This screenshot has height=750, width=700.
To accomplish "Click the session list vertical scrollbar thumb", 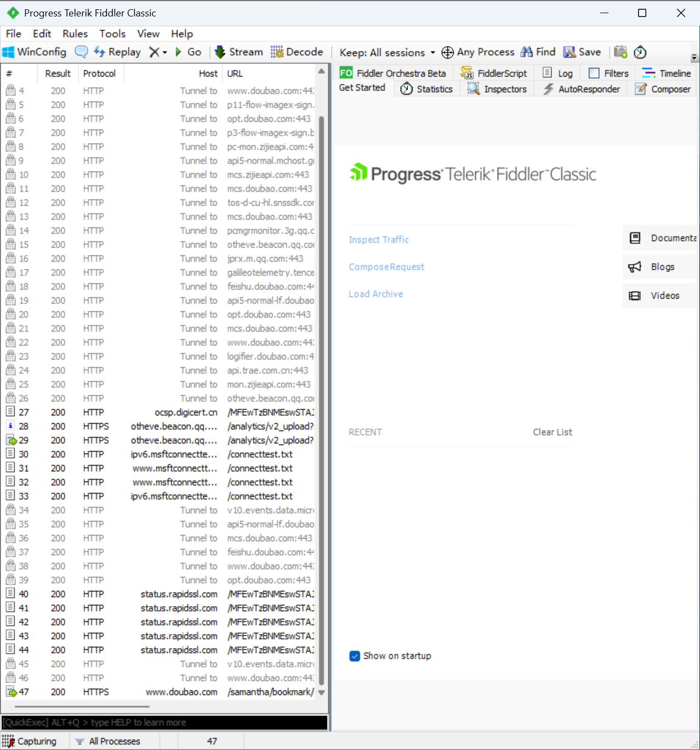I will (x=322, y=400).
